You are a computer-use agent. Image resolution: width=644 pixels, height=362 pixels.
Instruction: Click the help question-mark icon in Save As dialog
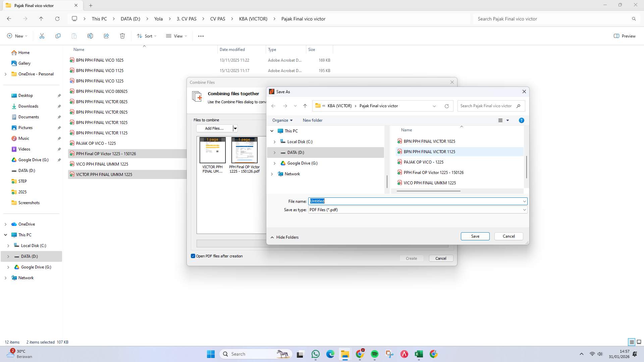[x=521, y=120]
